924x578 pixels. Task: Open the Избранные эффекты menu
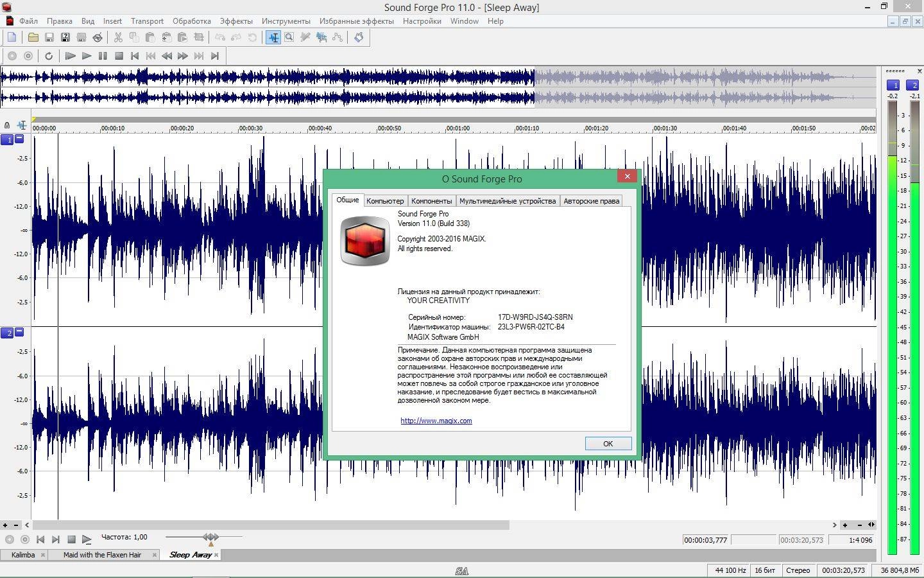(x=357, y=21)
